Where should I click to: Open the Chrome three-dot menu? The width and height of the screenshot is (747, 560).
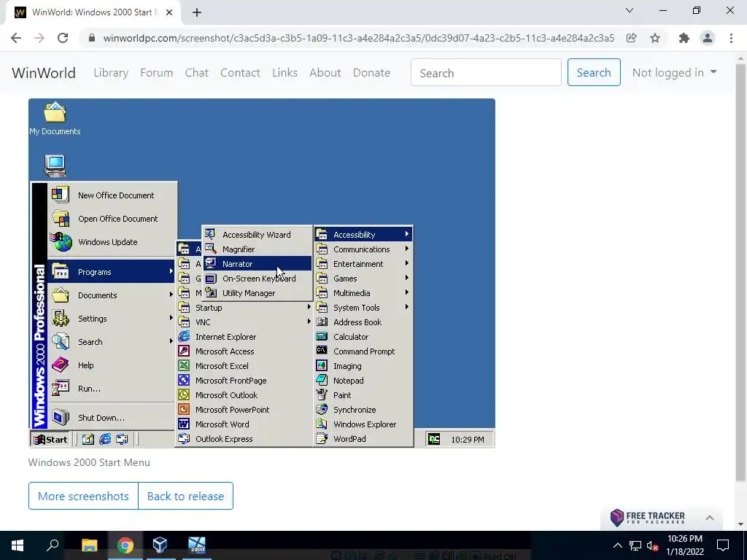click(731, 38)
